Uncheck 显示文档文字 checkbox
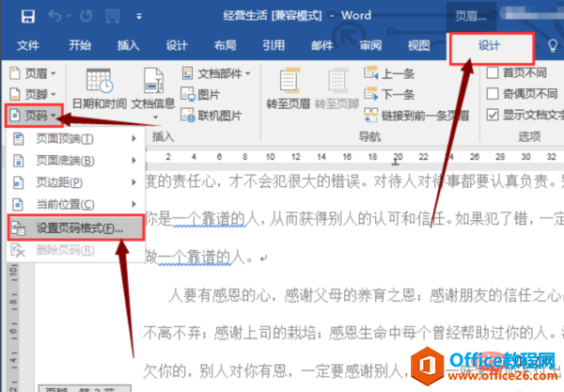564x392 pixels. coord(493,115)
